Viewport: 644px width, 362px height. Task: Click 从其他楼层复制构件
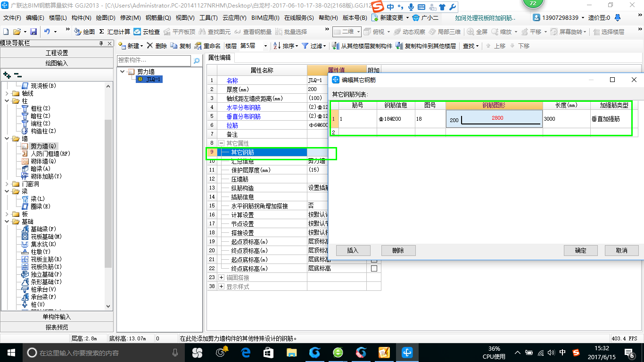[362, 46]
